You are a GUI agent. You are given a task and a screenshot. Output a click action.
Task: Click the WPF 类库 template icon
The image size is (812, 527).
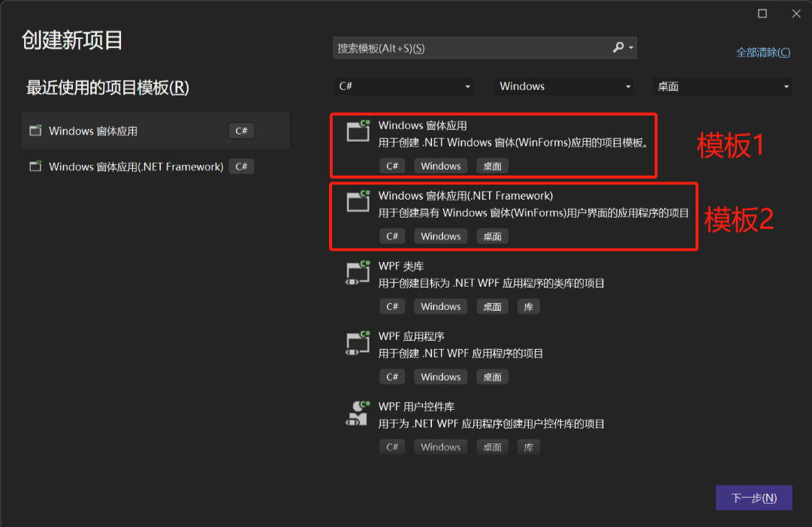(358, 273)
